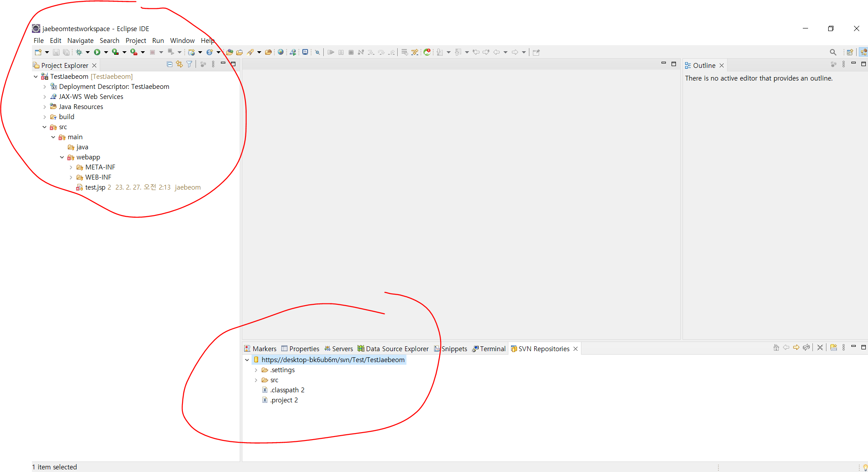Open the Navigate menu
The width and height of the screenshot is (868, 472).
click(x=80, y=41)
